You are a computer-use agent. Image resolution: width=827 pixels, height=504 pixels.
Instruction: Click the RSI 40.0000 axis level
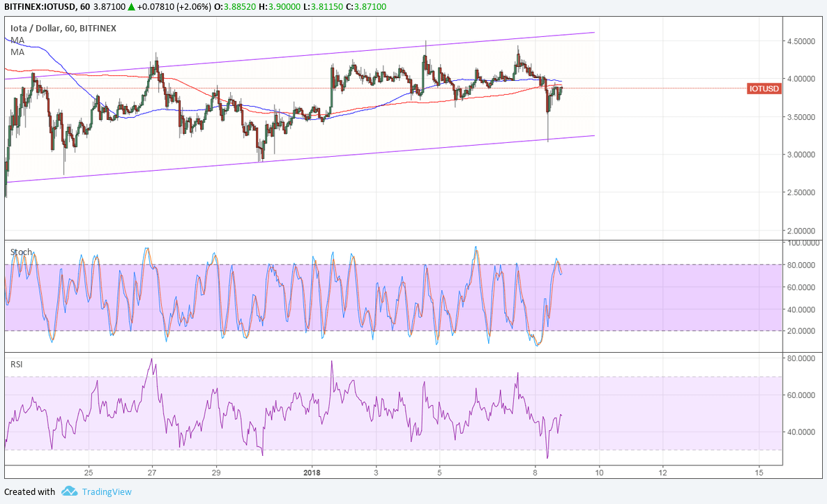[x=801, y=432]
